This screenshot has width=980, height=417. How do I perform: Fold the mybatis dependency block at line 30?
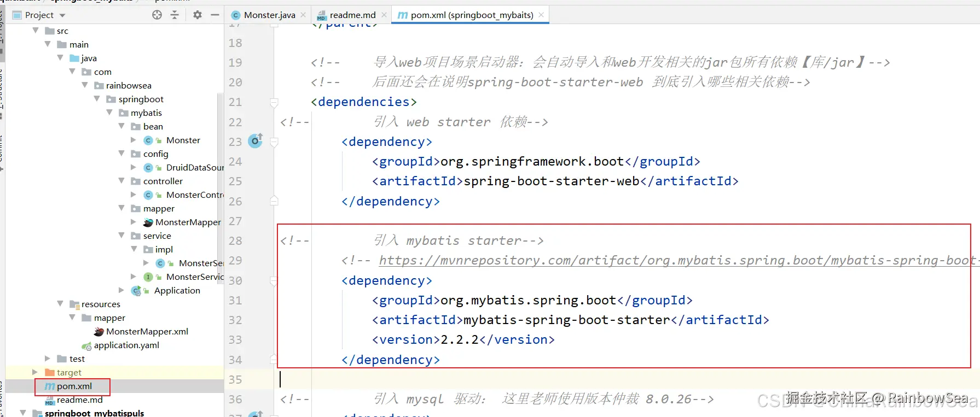[274, 281]
